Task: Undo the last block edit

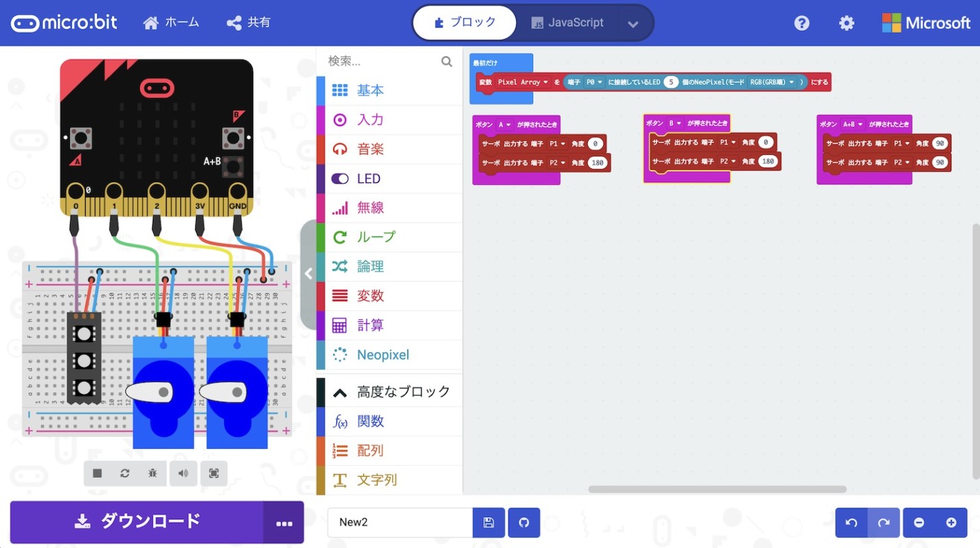Action: coord(850,522)
